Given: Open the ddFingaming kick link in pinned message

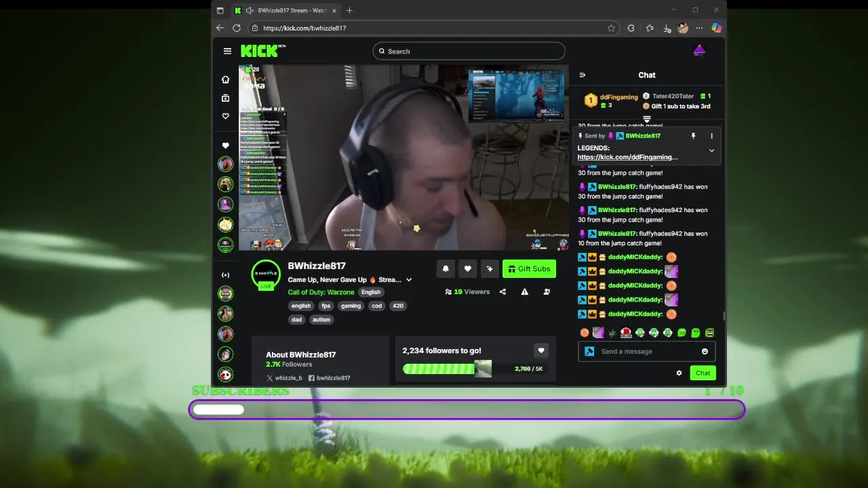Looking at the screenshot, I should (x=627, y=157).
